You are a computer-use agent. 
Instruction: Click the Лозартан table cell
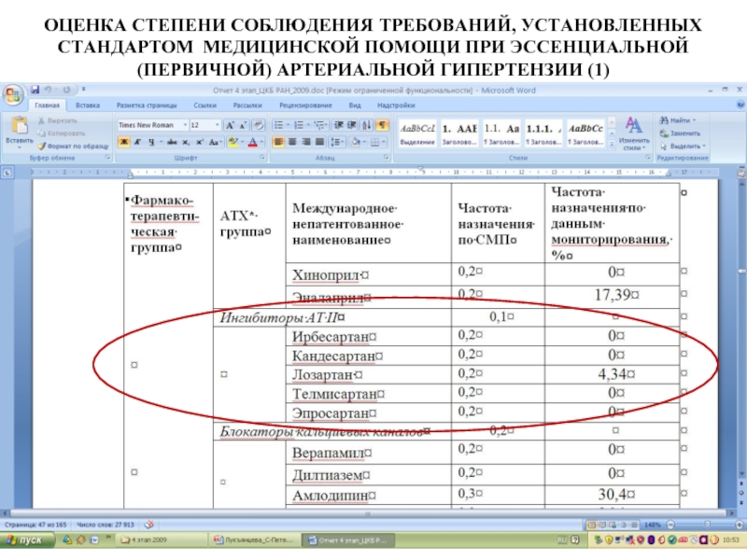pyautogui.click(x=368, y=375)
